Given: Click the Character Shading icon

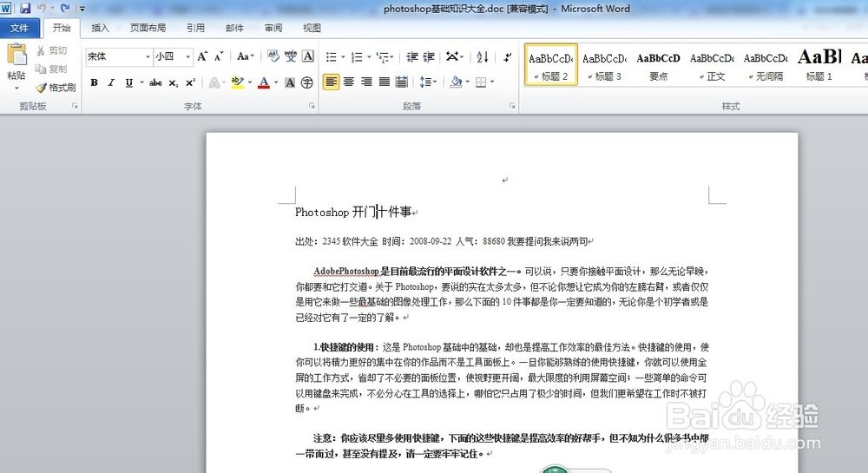Looking at the screenshot, I should (x=290, y=83).
